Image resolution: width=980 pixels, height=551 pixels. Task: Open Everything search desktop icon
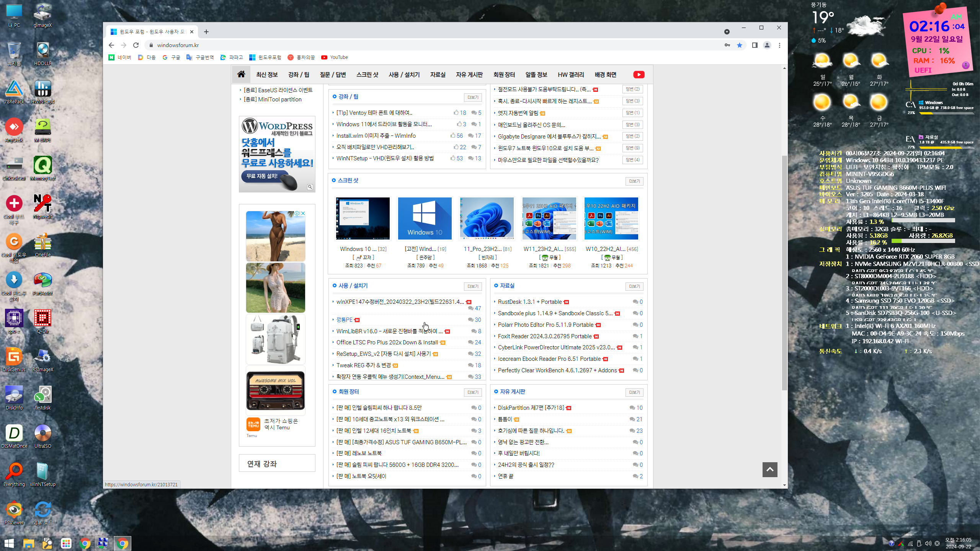coord(14,474)
